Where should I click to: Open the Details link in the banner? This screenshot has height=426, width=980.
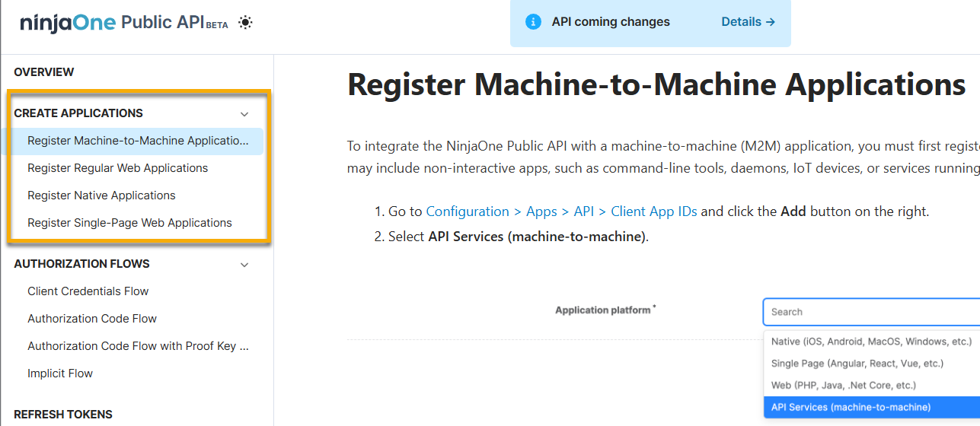748,22
